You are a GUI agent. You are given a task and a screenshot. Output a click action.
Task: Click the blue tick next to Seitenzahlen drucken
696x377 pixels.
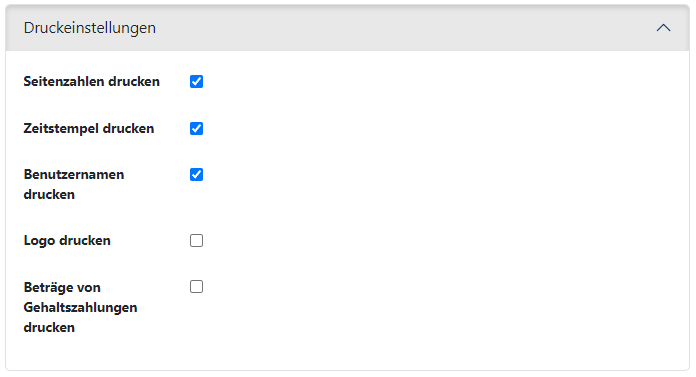[196, 82]
